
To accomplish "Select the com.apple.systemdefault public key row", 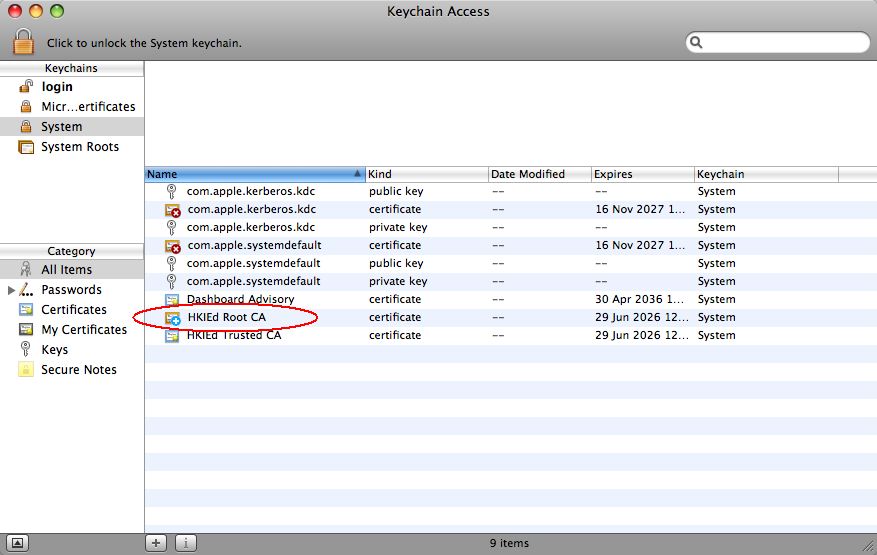I will tap(511, 263).
